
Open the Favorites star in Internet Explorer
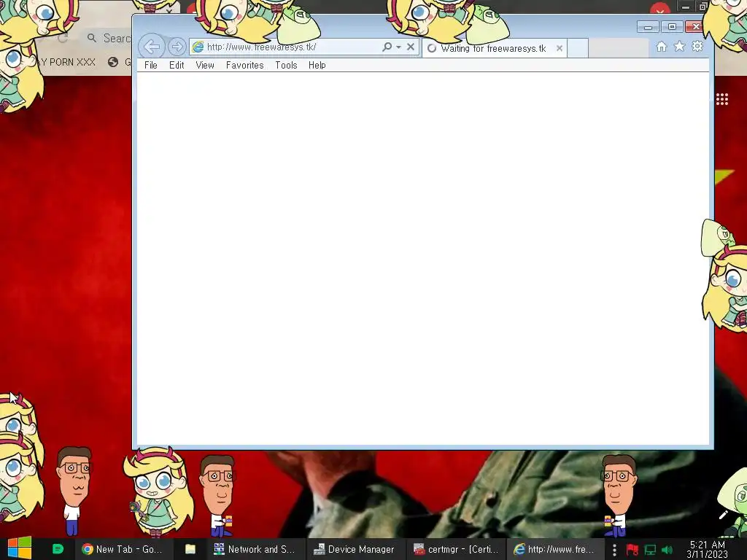point(679,46)
